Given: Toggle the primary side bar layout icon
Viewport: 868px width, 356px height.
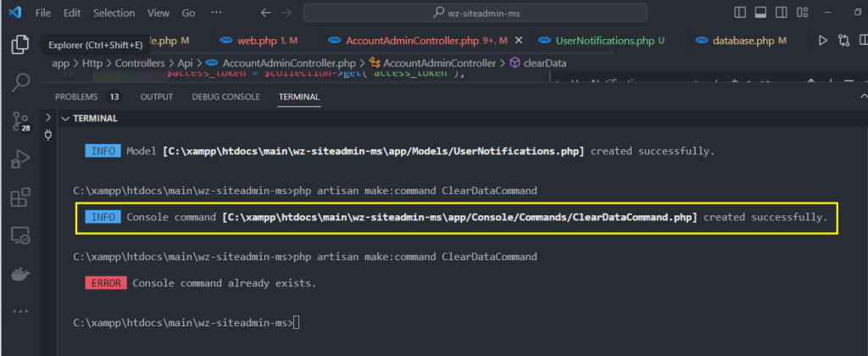Looking at the screenshot, I should tap(741, 14).
